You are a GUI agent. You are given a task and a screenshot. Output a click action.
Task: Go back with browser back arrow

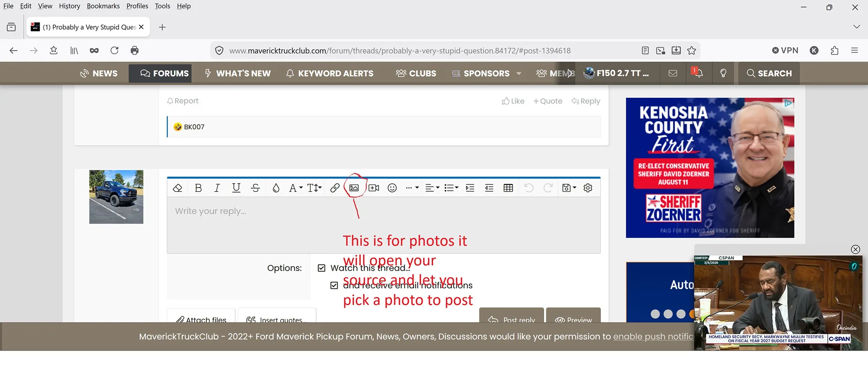pos(13,51)
